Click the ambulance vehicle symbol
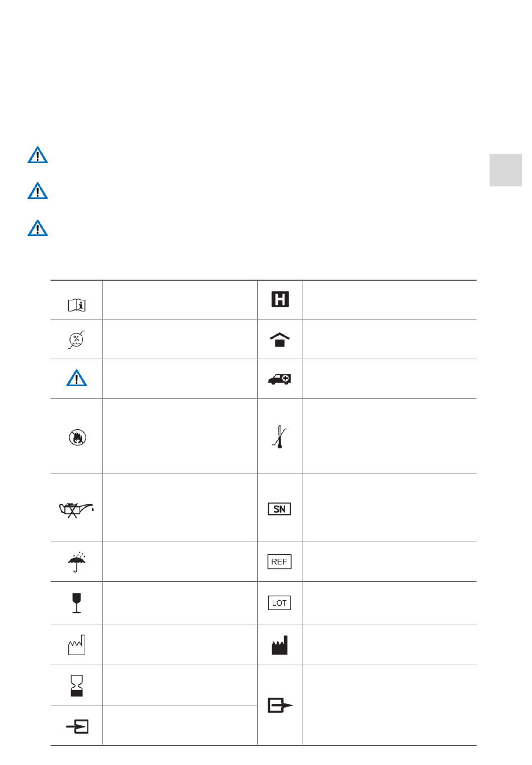 pos(279,379)
